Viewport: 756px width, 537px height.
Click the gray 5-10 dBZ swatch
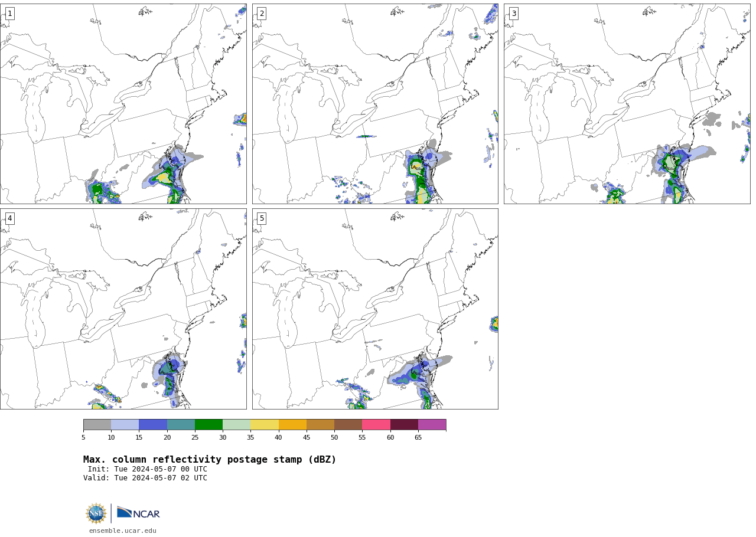click(x=97, y=425)
